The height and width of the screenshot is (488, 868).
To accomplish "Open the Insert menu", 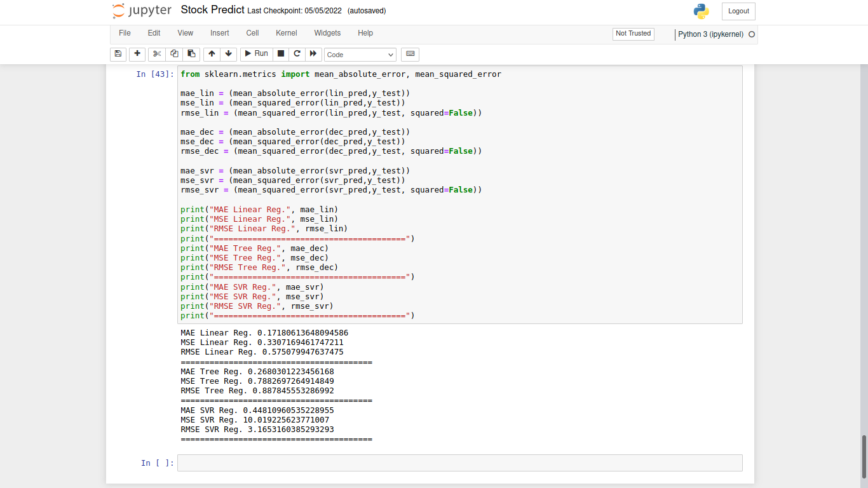I will point(220,33).
